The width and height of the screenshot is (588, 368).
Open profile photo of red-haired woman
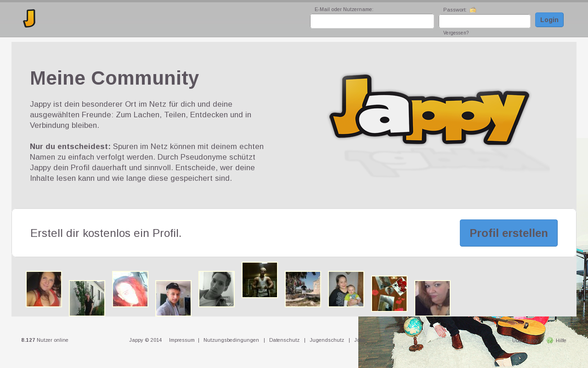tap(130, 289)
